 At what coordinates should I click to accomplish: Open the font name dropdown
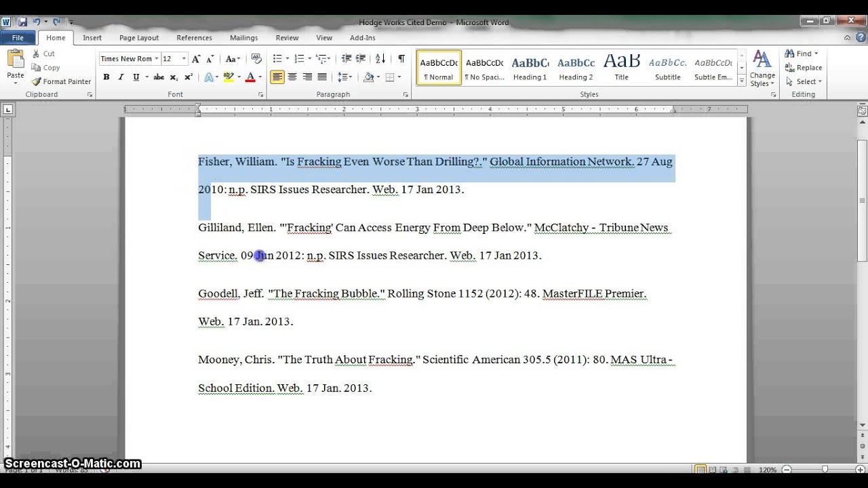pos(157,59)
